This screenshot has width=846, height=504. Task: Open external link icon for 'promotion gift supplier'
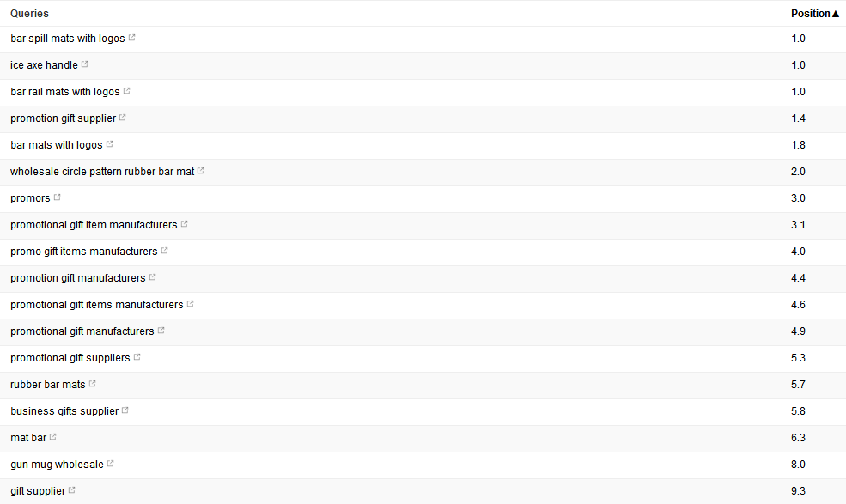click(123, 118)
